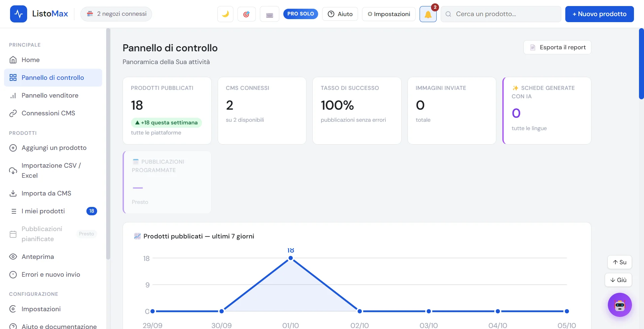Create a new product with Nuovo prodotto
644x329 pixels.
point(599,14)
